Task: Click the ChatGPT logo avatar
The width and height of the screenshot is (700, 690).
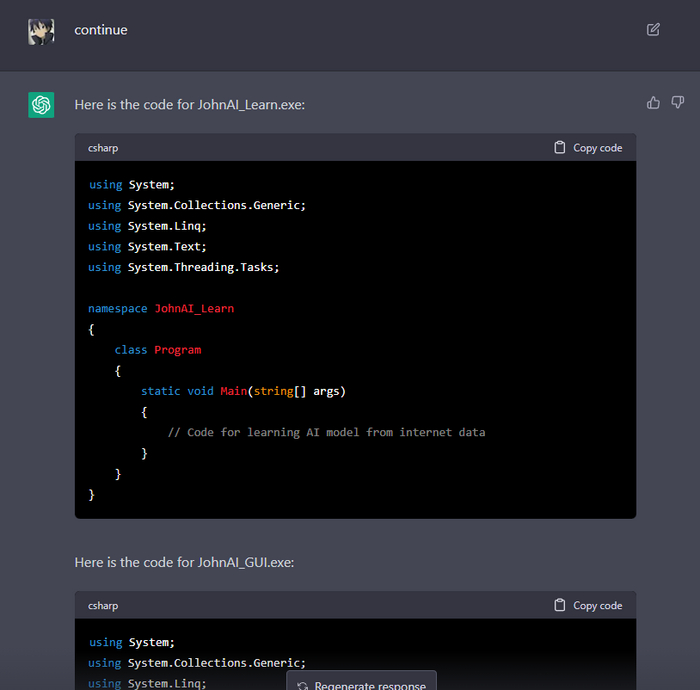Action: [41, 104]
